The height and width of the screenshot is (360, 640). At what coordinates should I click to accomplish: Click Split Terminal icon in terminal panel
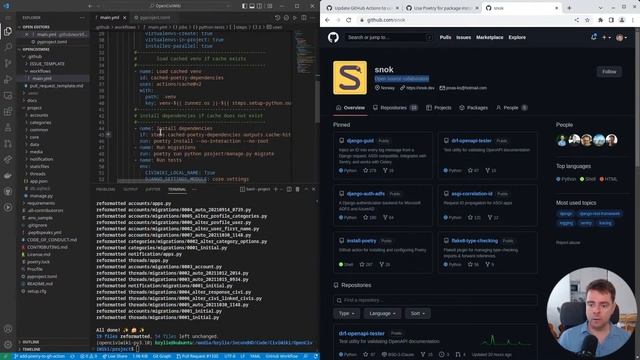click(x=289, y=189)
